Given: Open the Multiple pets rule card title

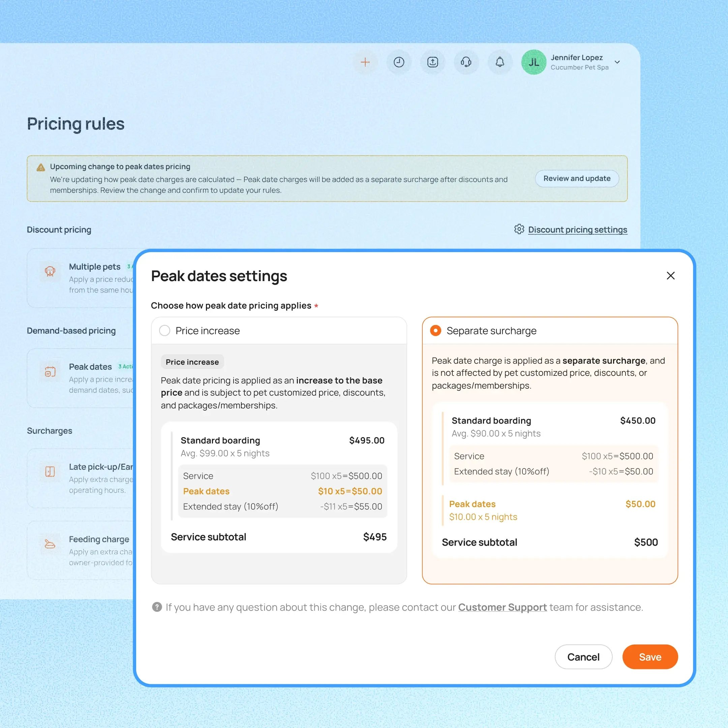Looking at the screenshot, I should pyautogui.click(x=95, y=266).
